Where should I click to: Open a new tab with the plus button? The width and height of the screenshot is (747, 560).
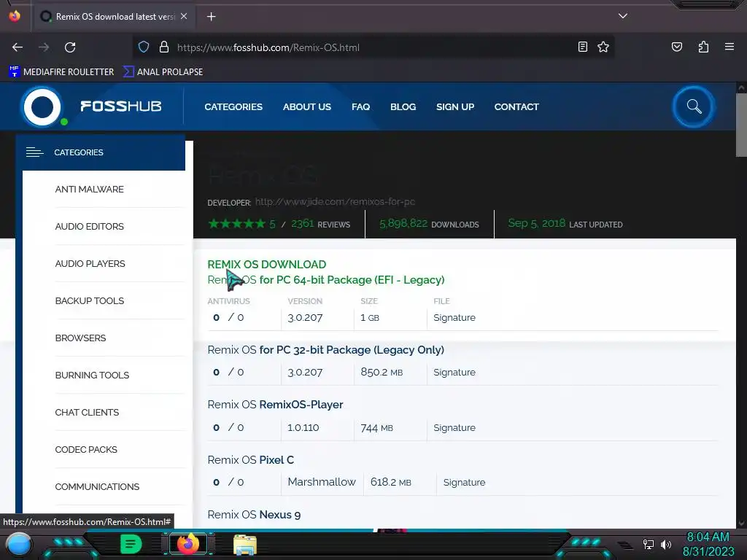click(211, 17)
